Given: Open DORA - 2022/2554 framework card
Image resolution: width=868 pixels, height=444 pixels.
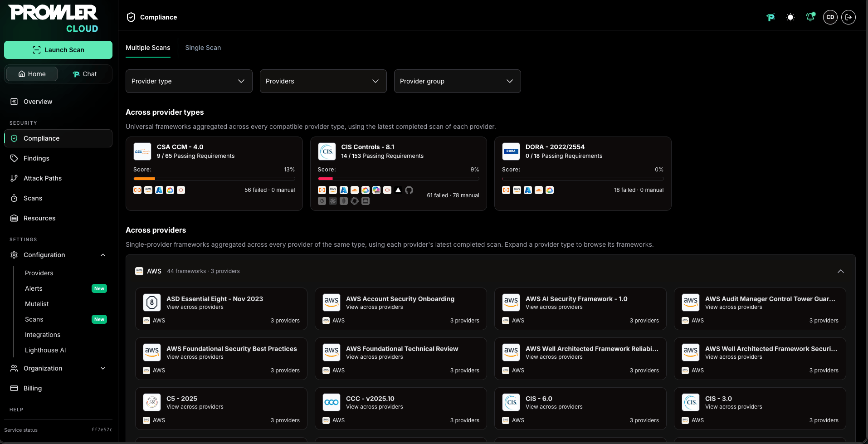Looking at the screenshot, I should pos(583,174).
